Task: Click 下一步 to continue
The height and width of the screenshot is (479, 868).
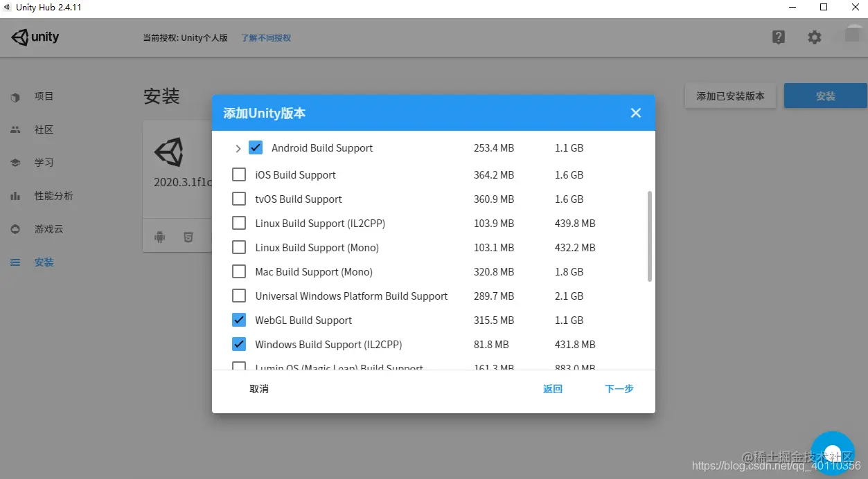Action: coord(619,389)
